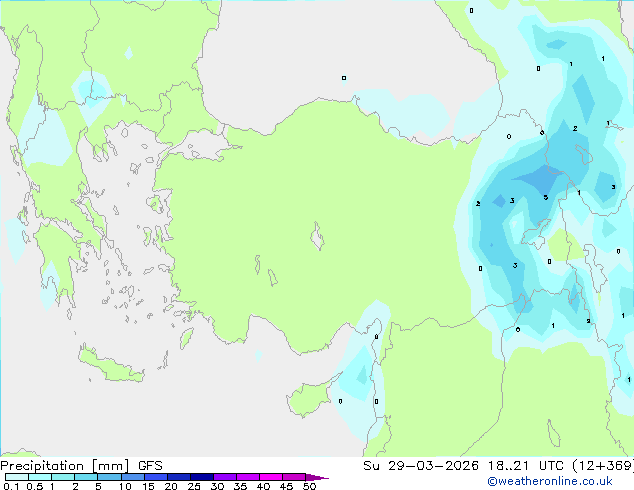Screen dimensions: 634x490
Task: Click the '5' precipitation value on map
Action: point(545,197)
